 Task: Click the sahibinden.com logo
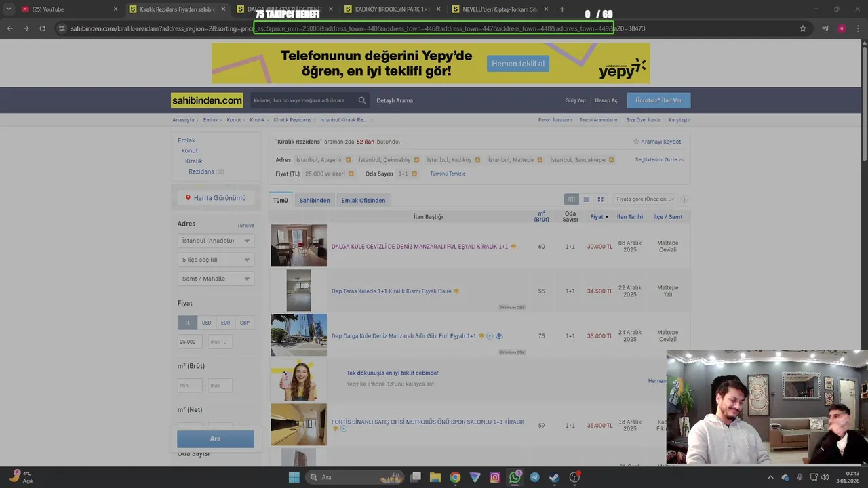point(207,100)
